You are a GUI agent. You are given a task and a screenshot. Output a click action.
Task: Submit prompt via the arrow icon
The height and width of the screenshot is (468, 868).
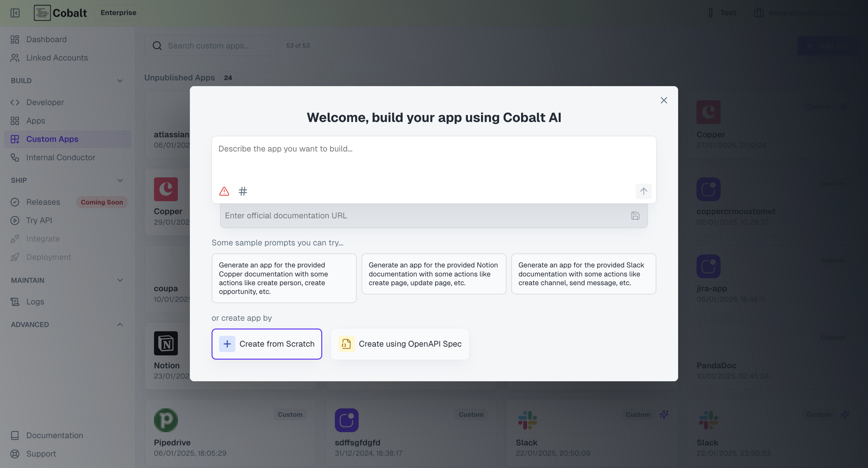pyautogui.click(x=643, y=191)
